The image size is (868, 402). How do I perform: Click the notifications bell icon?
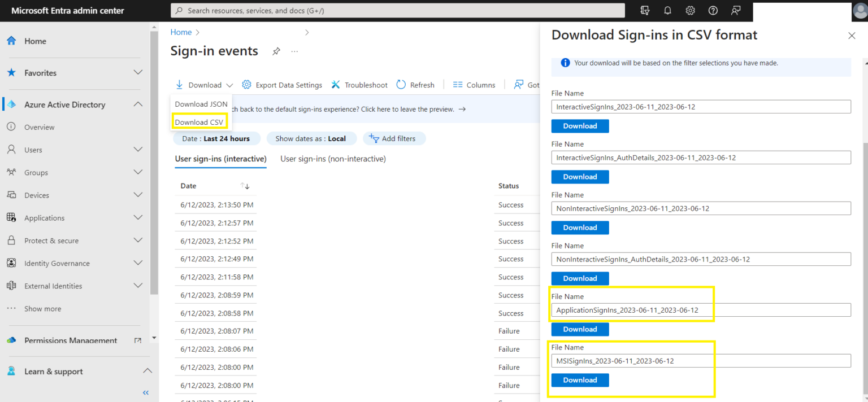pos(667,11)
